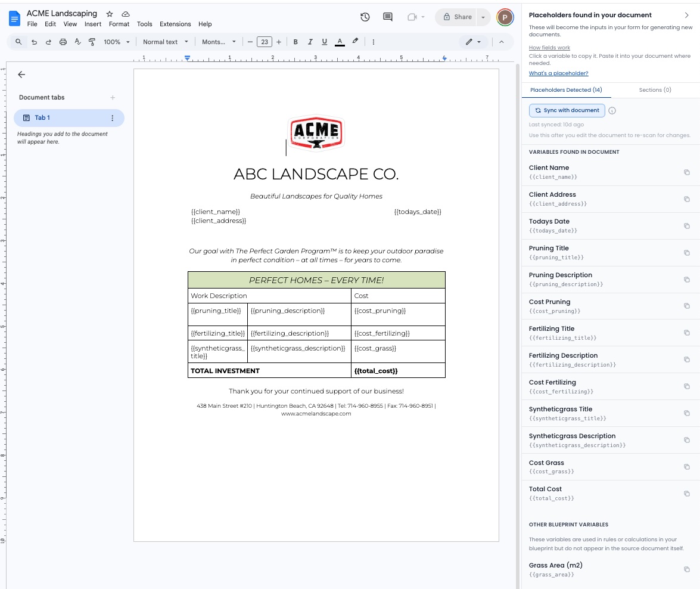
Task: Switch to the Sections tab
Action: pyautogui.click(x=655, y=90)
